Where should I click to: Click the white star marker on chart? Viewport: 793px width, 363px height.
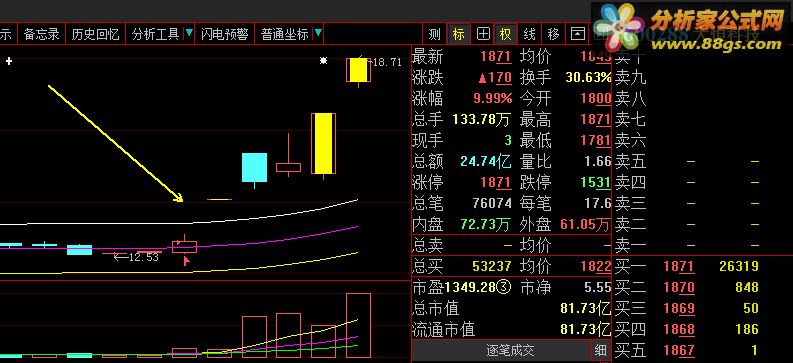[324, 61]
